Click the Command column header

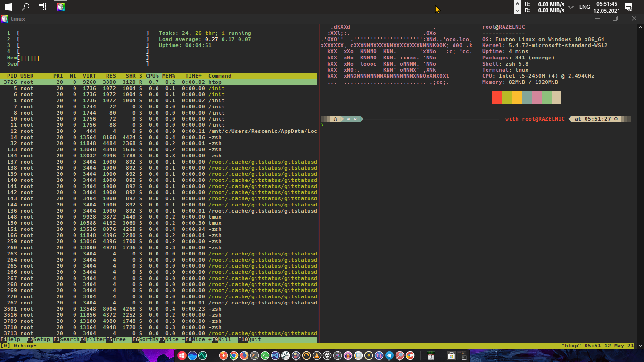220,76
